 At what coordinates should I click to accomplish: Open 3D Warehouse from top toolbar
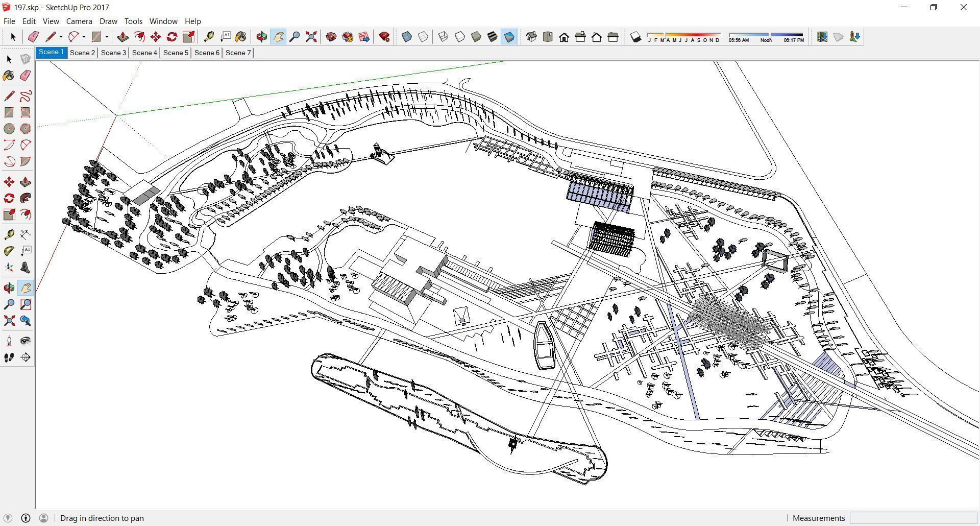coord(331,37)
